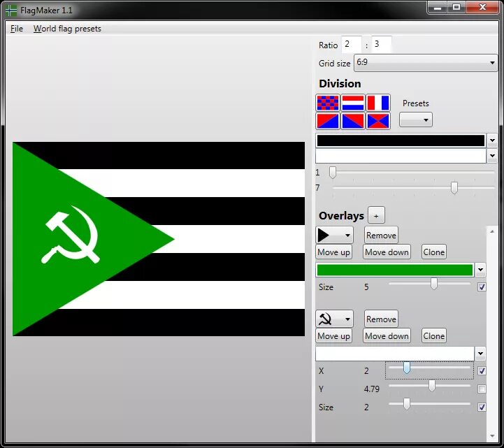Open the white division color dropdown arrow
504x448 pixels.
pos(492,156)
